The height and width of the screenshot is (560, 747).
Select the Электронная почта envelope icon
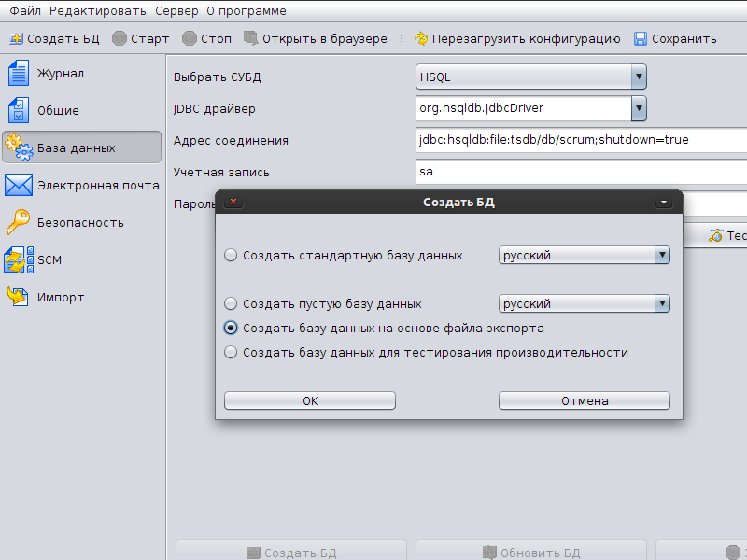pyautogui.click(x=19, y=185)
